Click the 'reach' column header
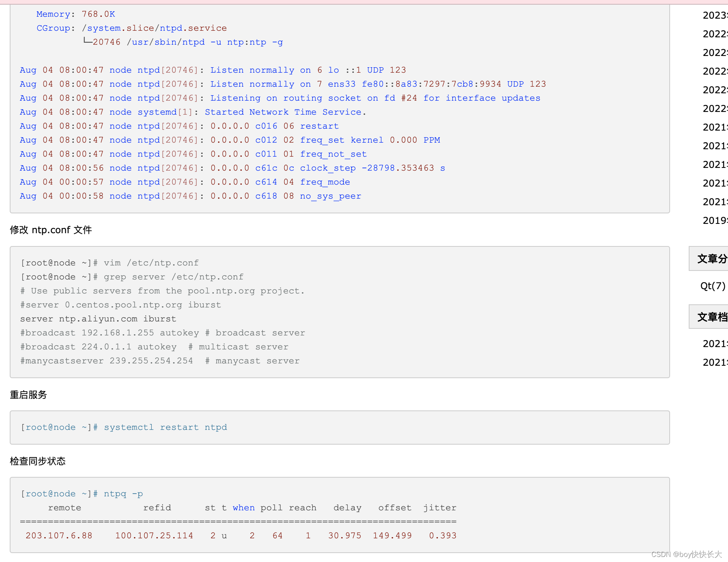This screenshot has width=728, height=562. 303,508
